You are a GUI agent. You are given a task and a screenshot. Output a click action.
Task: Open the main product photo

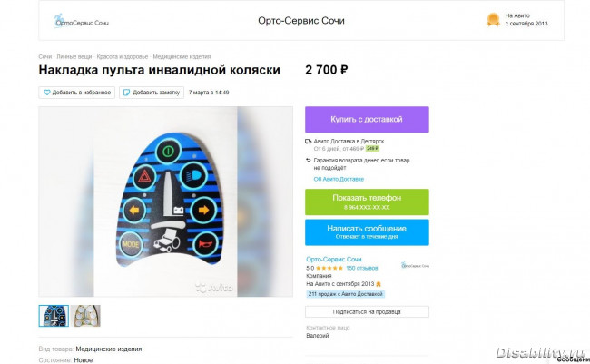pyautogui.click(x=165, y=202)
